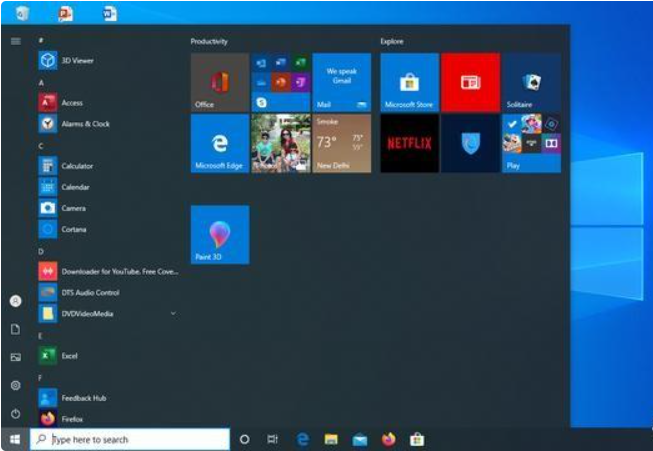Open the Microsoft Edge tile
Viewport: 653px width, 451px height.
pyautogui.click(x=220, y=143)
